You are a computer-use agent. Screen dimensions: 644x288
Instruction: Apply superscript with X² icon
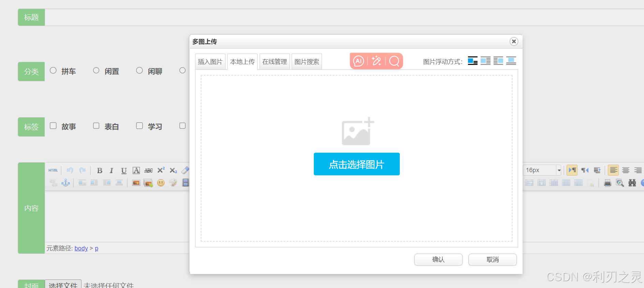(x=161, y=170)
